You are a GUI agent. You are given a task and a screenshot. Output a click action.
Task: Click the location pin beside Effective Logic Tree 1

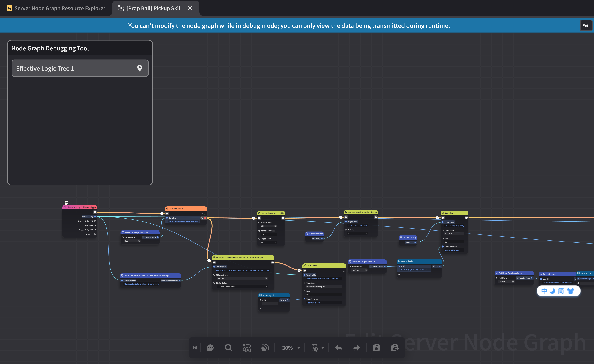140,68
